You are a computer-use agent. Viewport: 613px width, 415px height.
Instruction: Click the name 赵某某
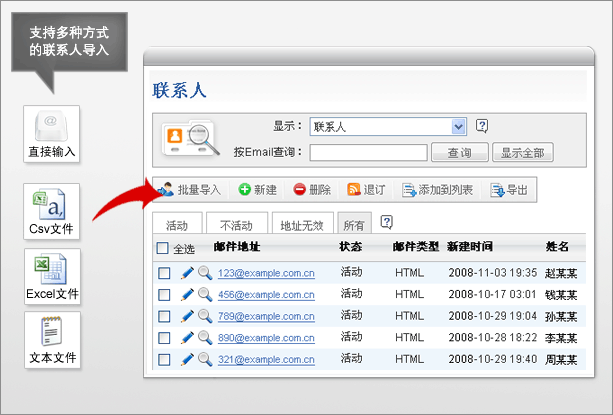[561, 274]
